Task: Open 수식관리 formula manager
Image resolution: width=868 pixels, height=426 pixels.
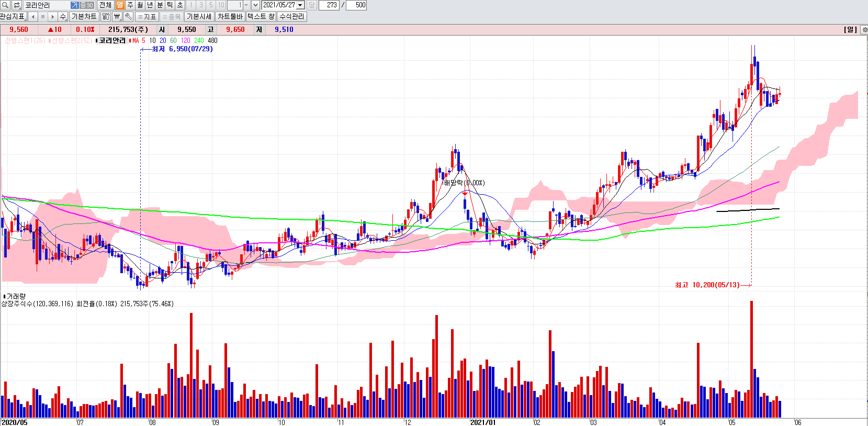Action: [292, 17]
